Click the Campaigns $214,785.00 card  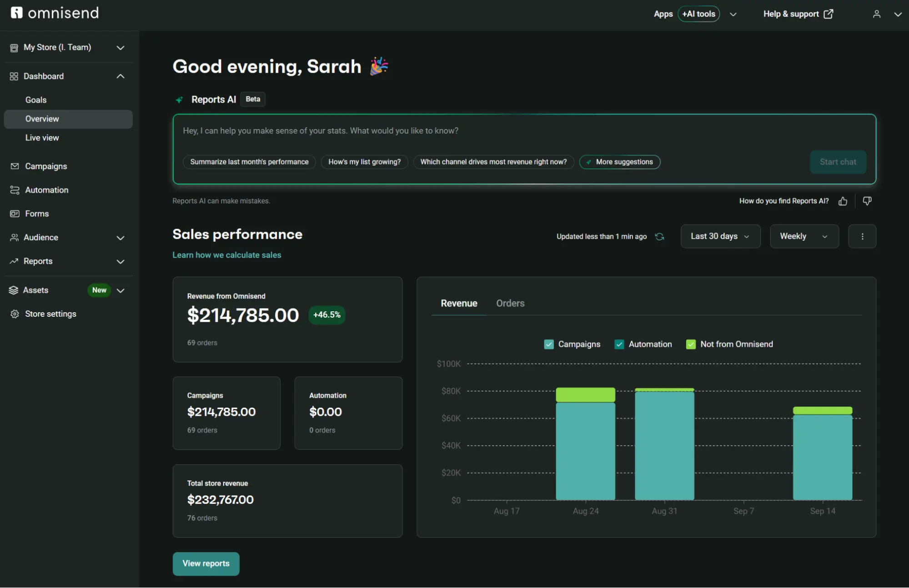[x=226, y=413]
